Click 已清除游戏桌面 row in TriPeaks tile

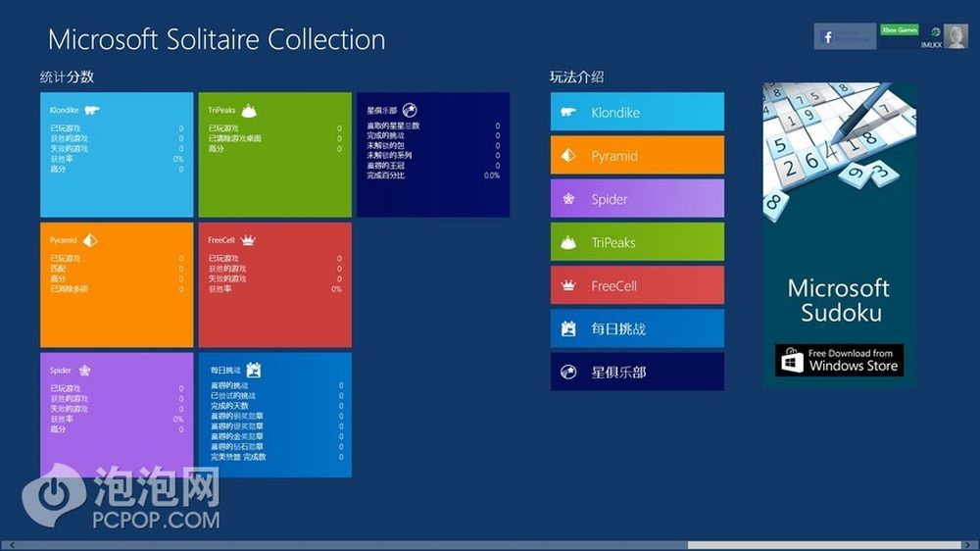275,138
